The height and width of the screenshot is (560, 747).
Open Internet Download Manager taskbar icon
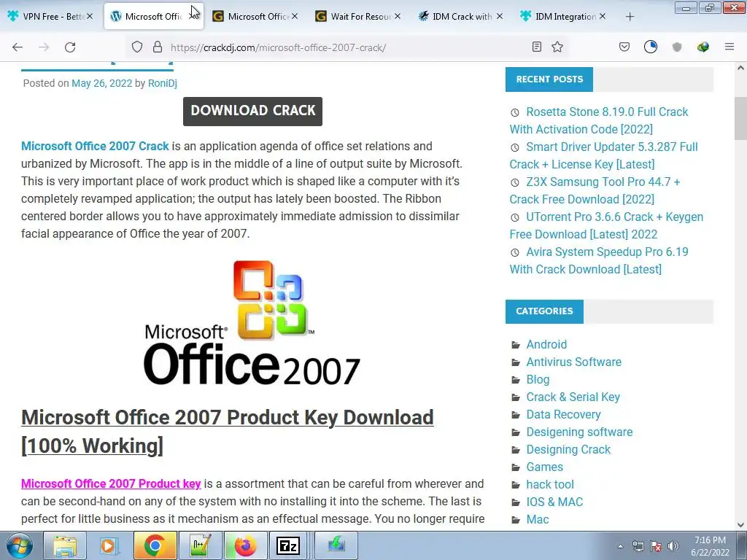point(336,545)
